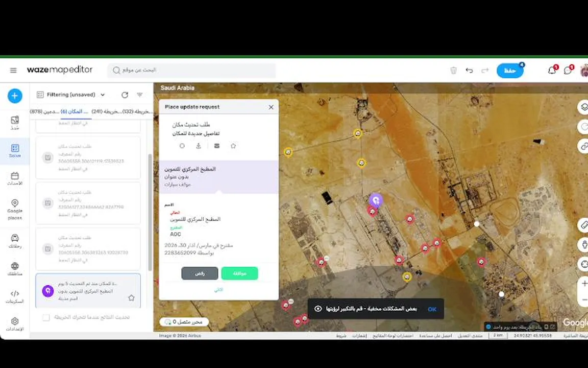This screenshot has height=368, width=588.
Task: Click the 24.90321 45.95538 coordinates text
Action: point(532,335)
